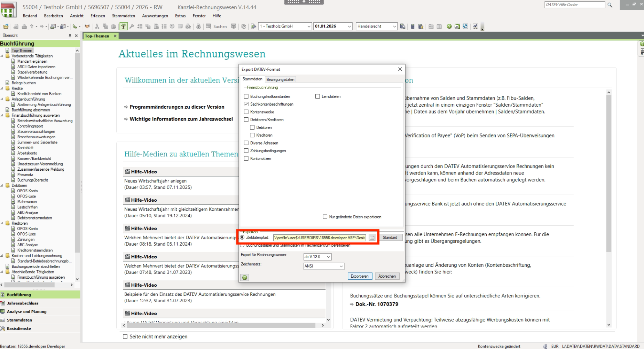Click the wrench settings icon in toolbar
This screenshot has width=644, height=349.
(132, 26)
